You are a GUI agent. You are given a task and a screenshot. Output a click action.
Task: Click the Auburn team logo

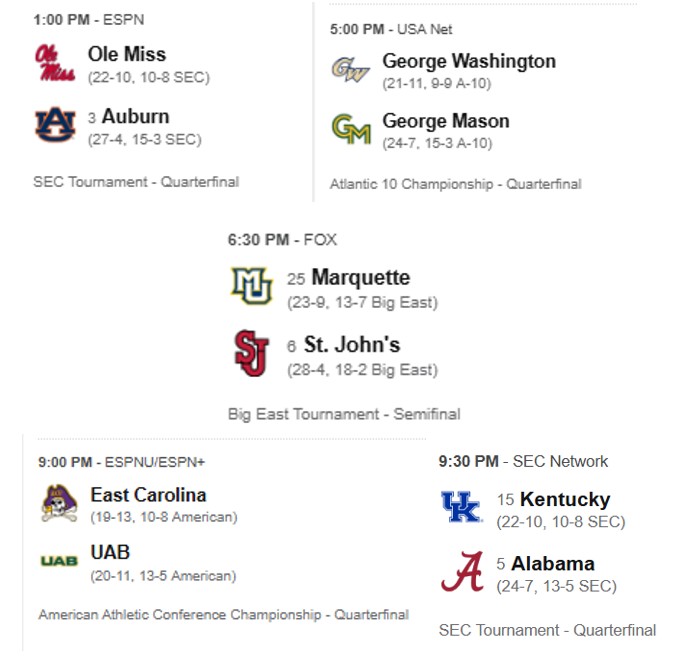tap(54, 125)
